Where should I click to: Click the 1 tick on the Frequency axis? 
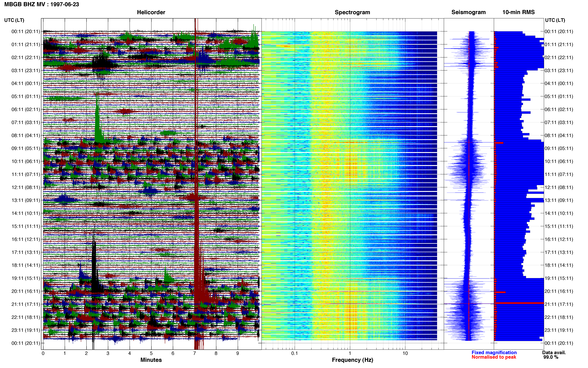[x=350, y=353]
